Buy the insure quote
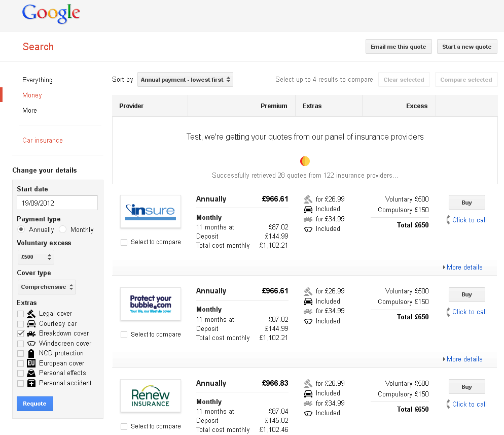The image size is (504, 435). 466,203
